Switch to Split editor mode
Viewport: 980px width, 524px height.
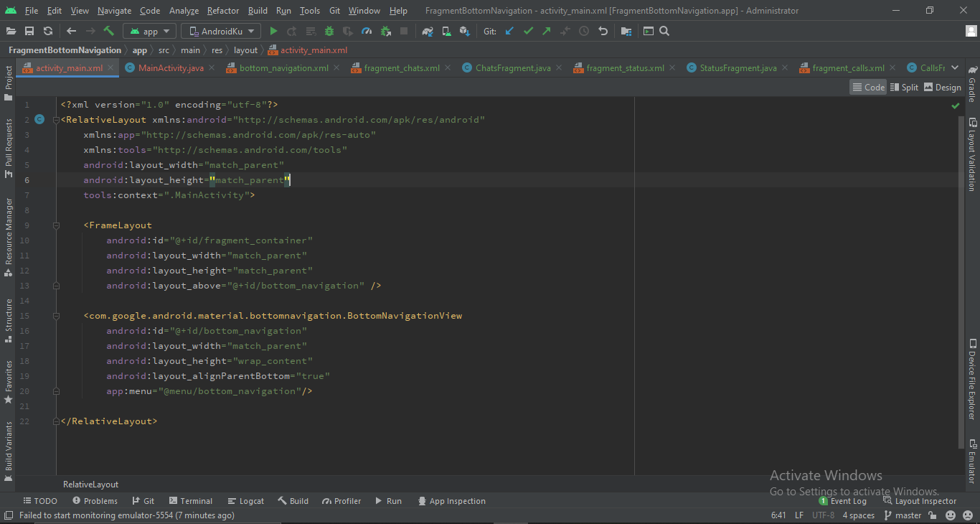pos(904,87)
